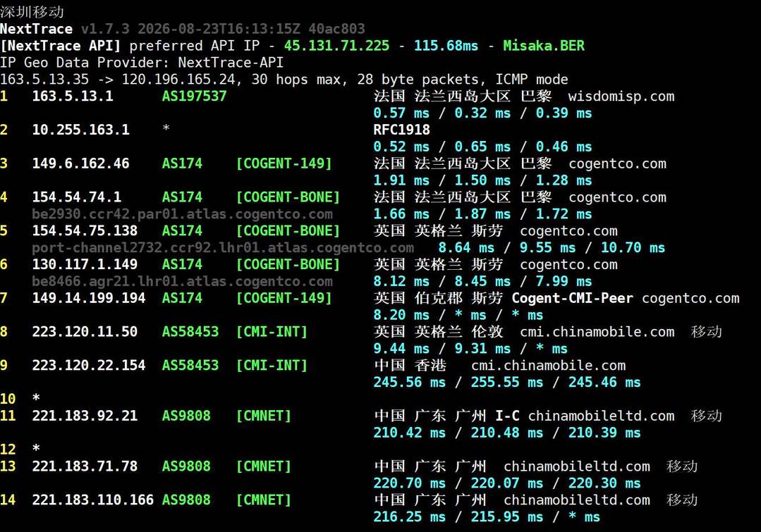Select the 210.42 ms latency value
The height and width of the screenshot is (532, 761).
[x=409, y=433]
